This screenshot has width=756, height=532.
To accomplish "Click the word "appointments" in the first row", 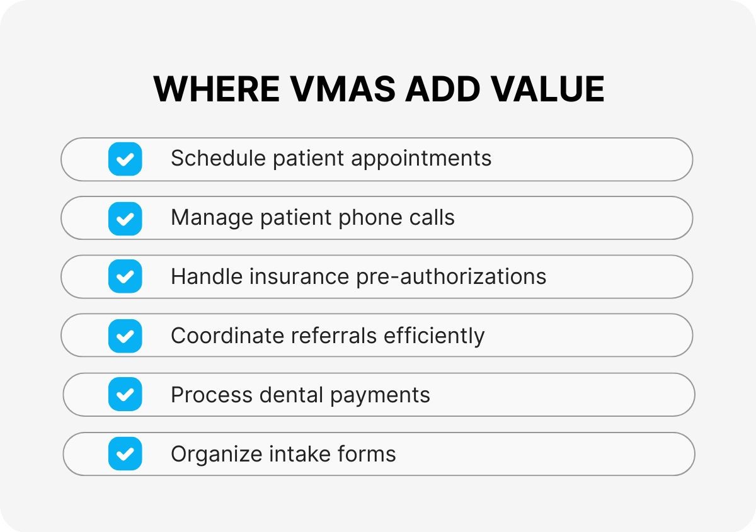I will click(x=421, y=159).
